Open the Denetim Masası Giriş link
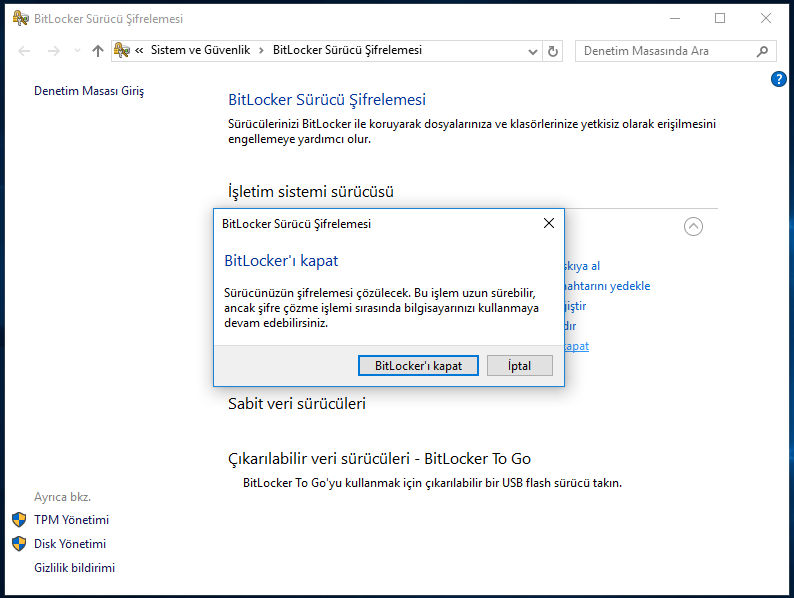 tap(89, 91)
